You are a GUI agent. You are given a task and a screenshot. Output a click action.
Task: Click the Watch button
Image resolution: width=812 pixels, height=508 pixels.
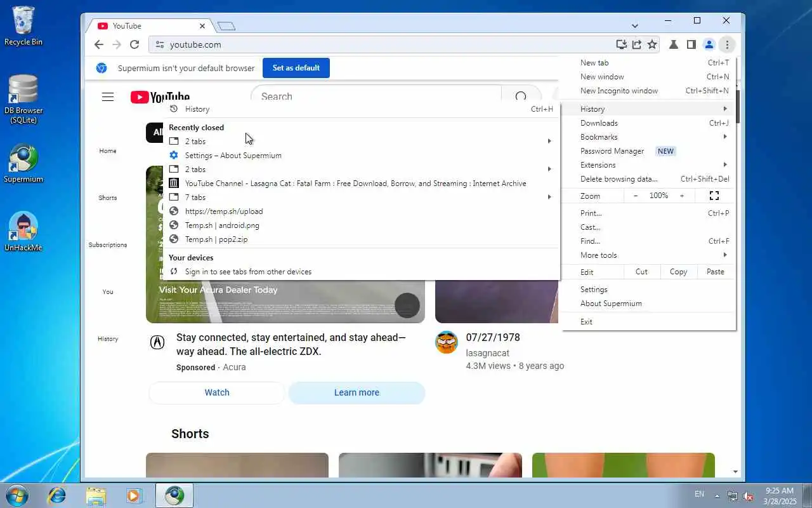217,392
